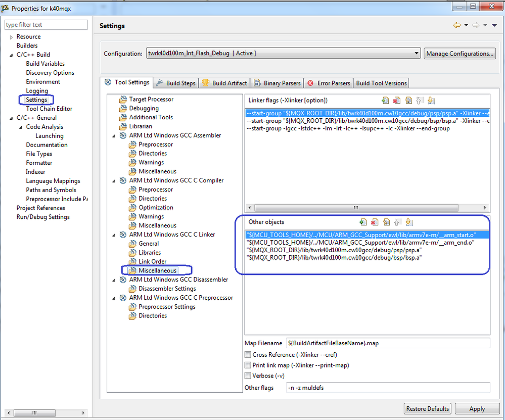505x420 pixels.
Task: Enable Print link map checkbox
Action: tap(248, 365)
